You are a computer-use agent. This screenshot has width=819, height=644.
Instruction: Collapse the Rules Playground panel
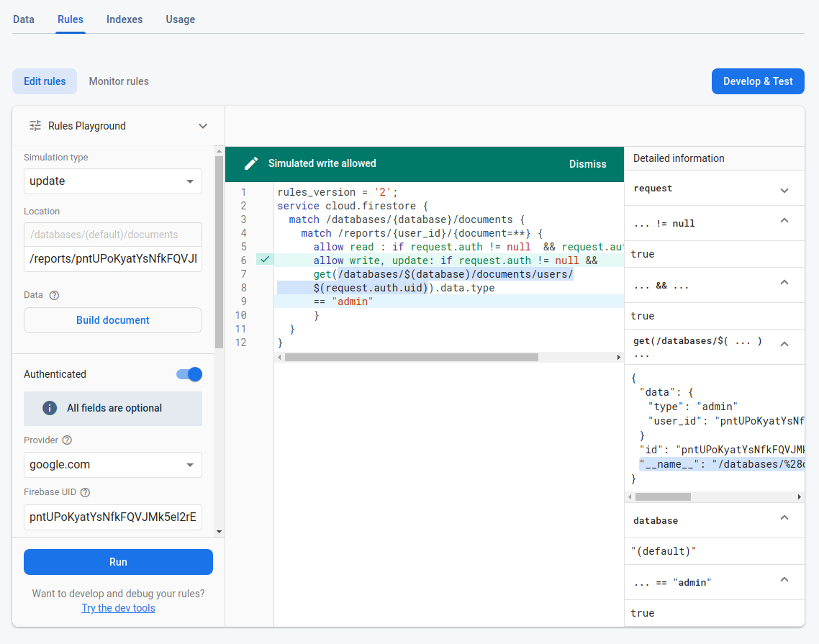click(202, 125)
